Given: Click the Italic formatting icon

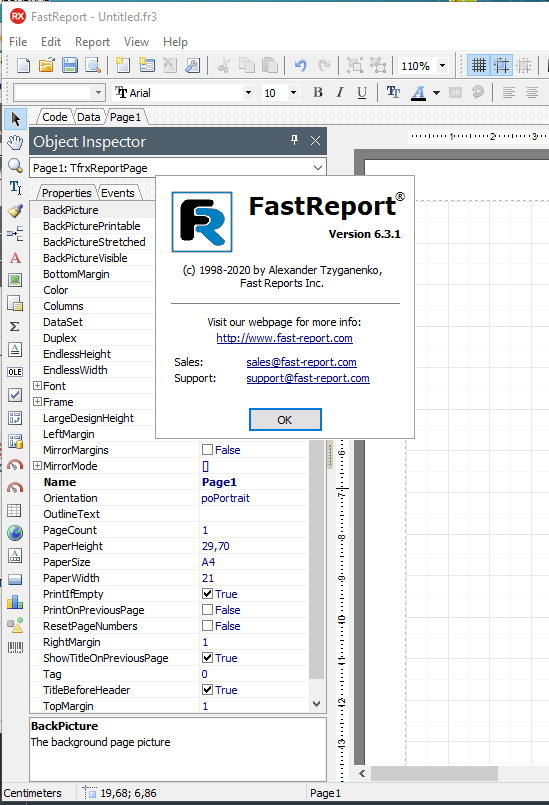Looking at the screenshot, I should coord(340,92).
